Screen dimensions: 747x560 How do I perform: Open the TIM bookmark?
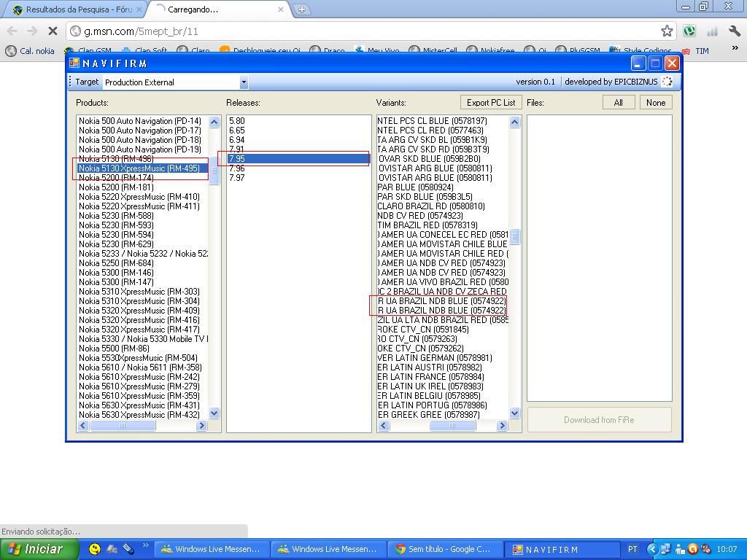pyautogui.click(x=695, y=51)
